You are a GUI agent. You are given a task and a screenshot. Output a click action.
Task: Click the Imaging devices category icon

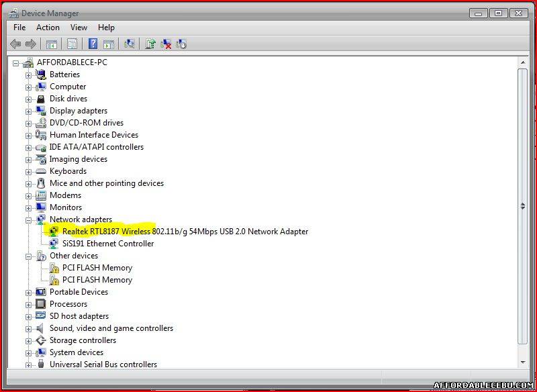pyautogui.click(x=41, y=159)
